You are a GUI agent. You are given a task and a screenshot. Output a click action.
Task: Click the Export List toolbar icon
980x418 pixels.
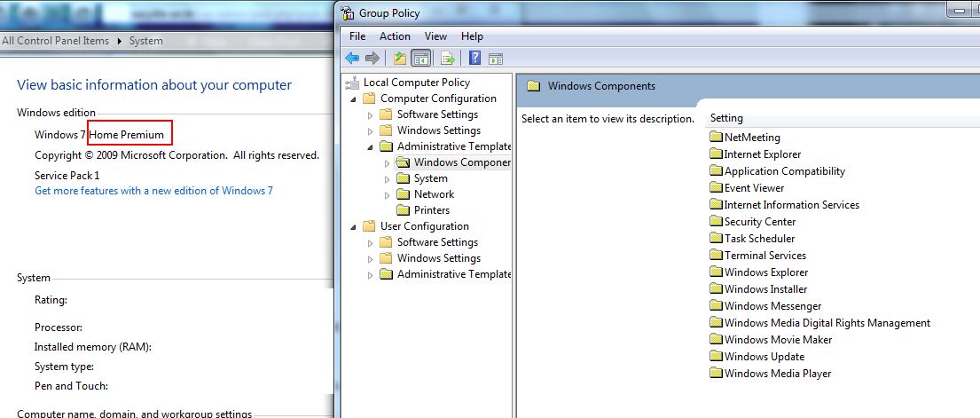(x=447, y=59)
